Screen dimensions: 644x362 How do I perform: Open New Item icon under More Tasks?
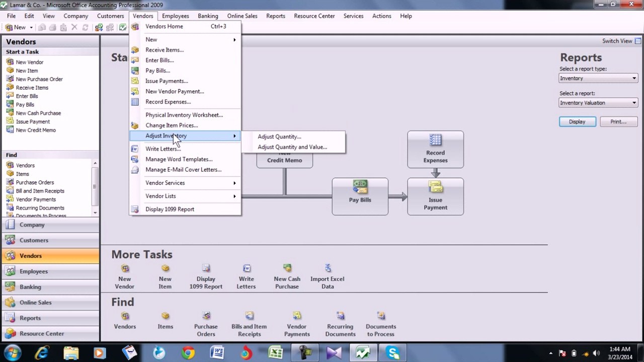pyautogui.click(x=165, y=268)
